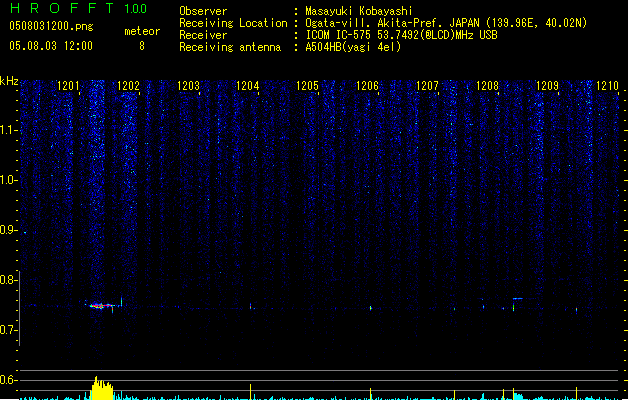629x400 pixels.
Task: Click the 1203 time marker
Action: tap(188, 85)
